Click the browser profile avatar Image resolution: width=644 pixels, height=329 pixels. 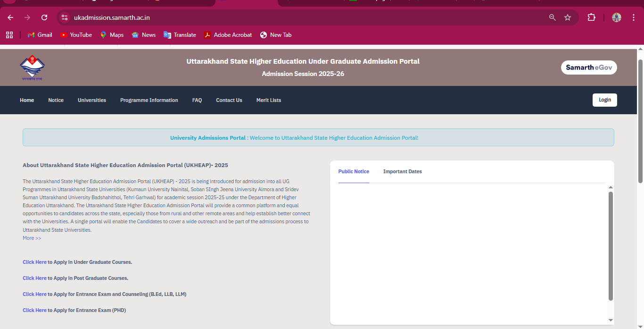617,17
